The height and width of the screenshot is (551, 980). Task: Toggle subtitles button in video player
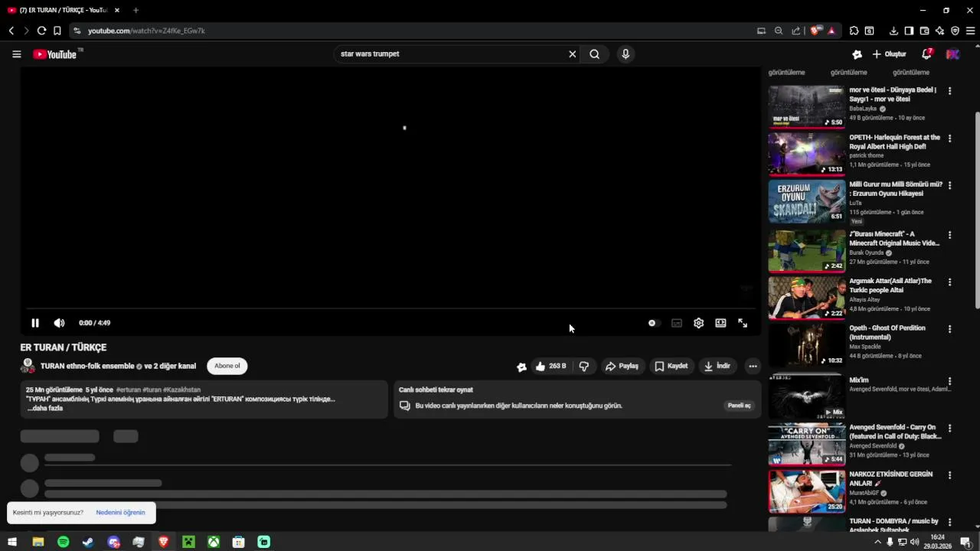coord(677,323)
